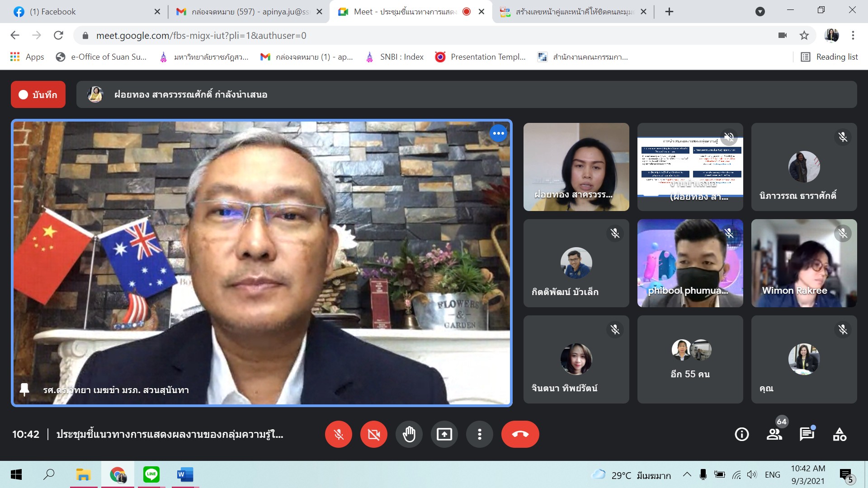Raise hand in the meeting
The width and height of the screenshot is (868, 488).
tap(409, 434)
